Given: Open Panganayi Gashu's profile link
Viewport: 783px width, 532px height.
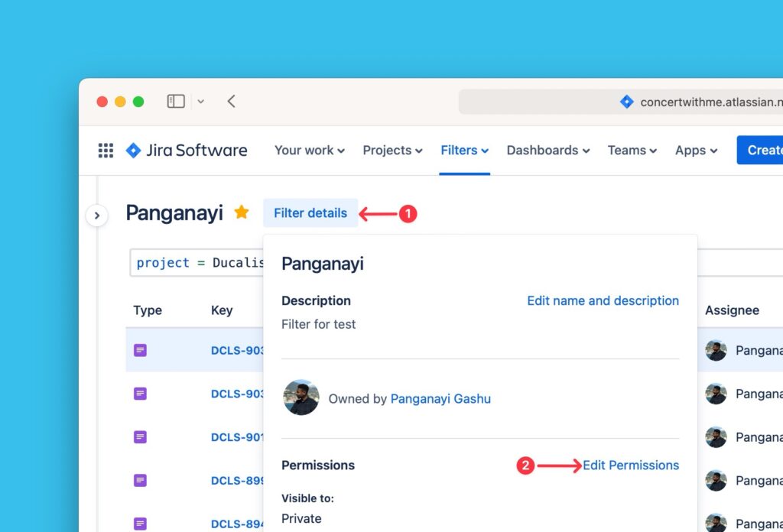Looking at the screenshot, I should coord(440,398).
